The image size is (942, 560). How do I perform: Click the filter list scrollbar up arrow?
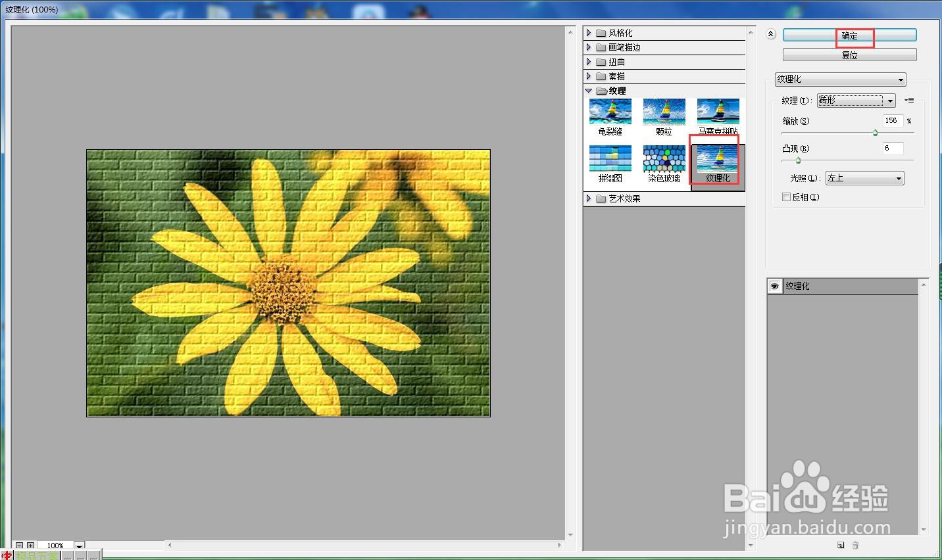(751, 32)
